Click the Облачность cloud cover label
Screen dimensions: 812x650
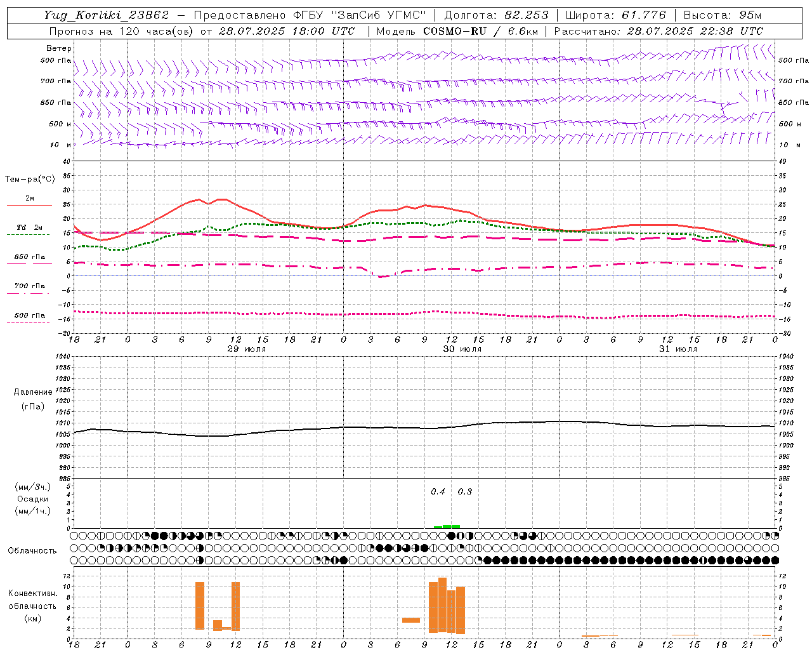tap(32, 551)
